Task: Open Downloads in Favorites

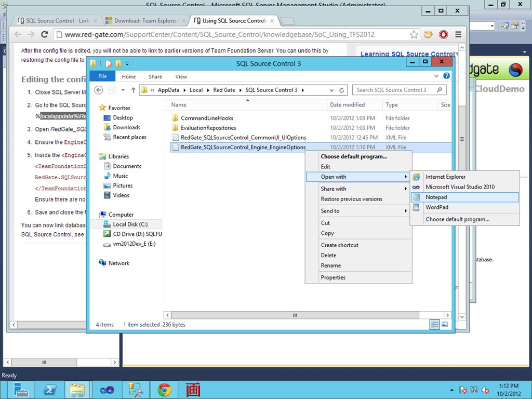Action: (126, 128)
